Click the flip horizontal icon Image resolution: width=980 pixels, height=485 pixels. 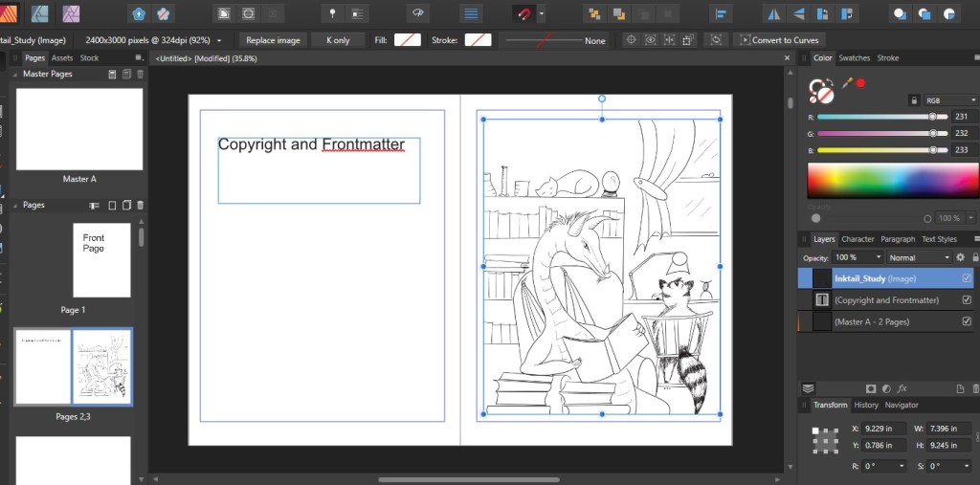click(773, 13)
